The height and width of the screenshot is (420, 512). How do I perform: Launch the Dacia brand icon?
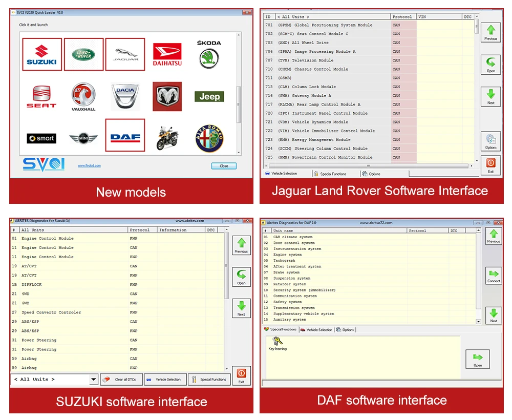pyautogui.click(x=125, y=97)
